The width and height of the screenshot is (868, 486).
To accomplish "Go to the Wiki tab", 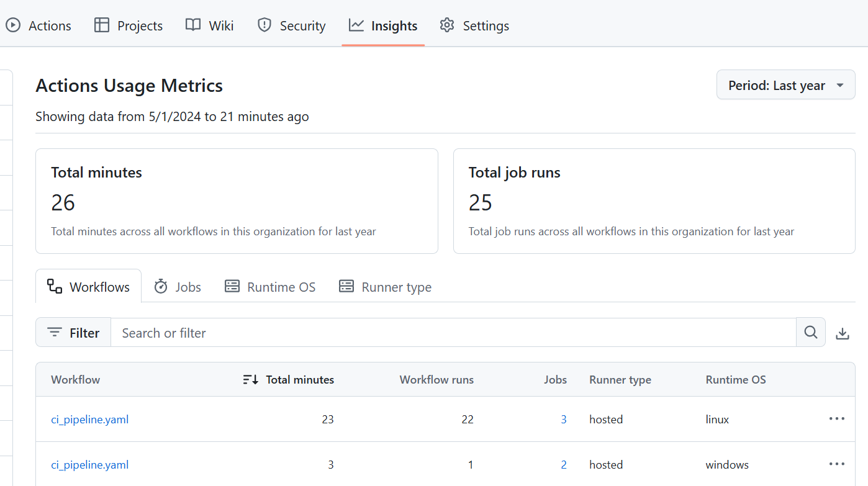I will tap(209, 25).
